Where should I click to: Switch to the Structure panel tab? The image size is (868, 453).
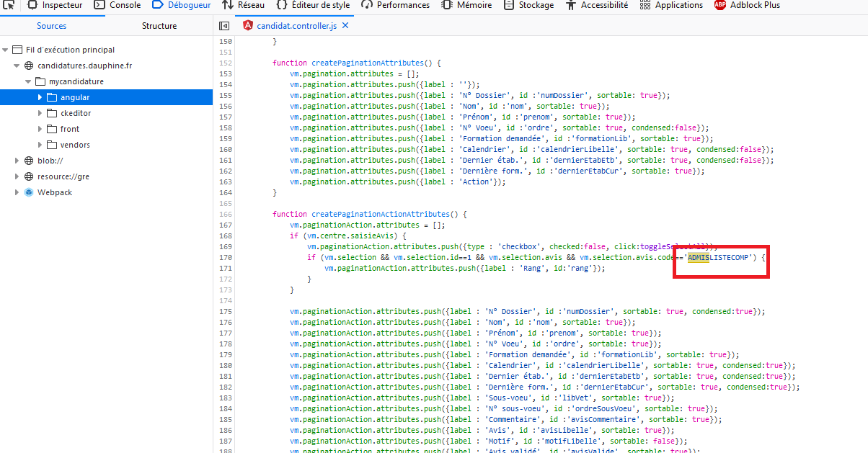(x=159, y=26)
